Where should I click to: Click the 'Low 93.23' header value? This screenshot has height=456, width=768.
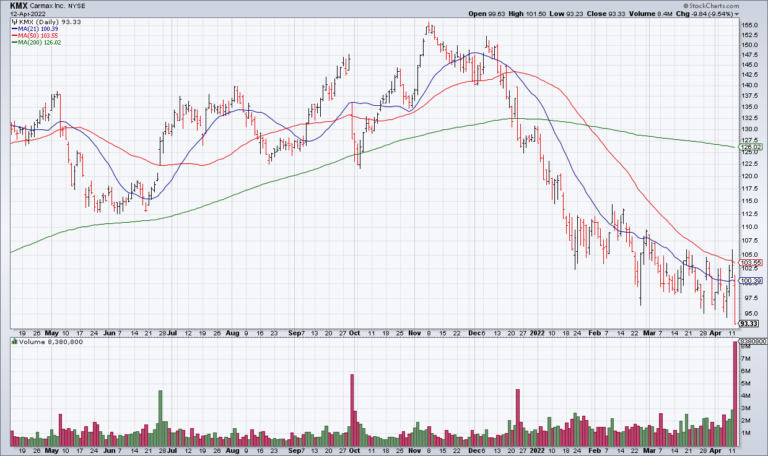[x=566, y=14]
